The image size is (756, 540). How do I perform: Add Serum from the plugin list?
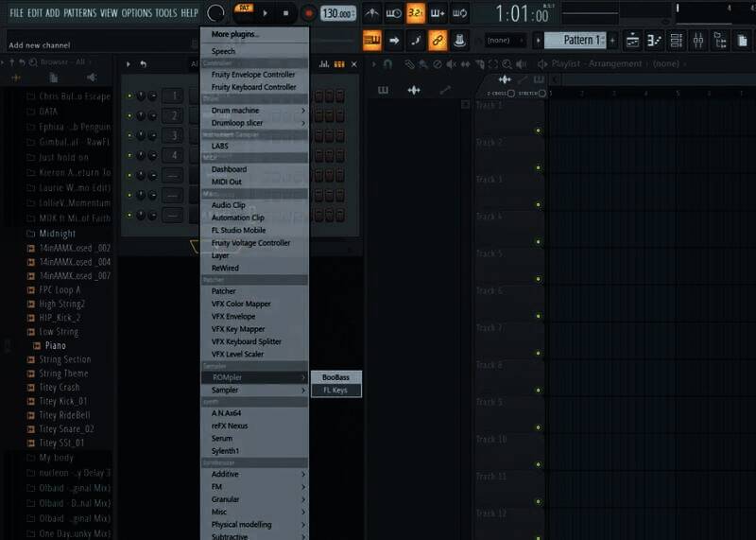[x=254, y=439]
